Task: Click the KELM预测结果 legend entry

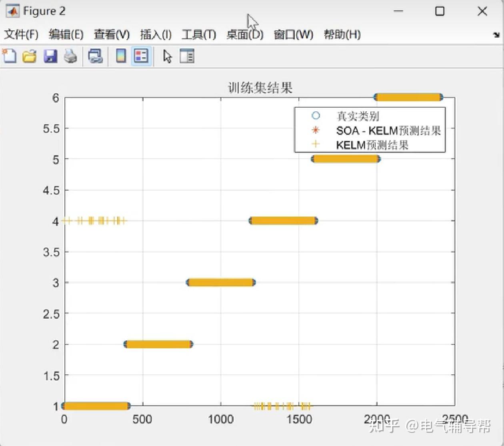Action: coord(372,145)
